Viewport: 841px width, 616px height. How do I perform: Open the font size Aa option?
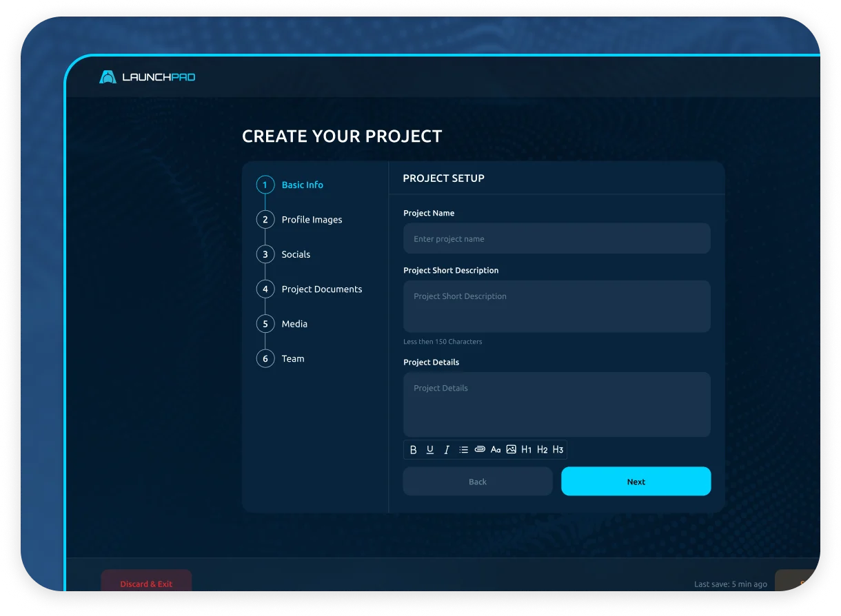coord(496,450)
